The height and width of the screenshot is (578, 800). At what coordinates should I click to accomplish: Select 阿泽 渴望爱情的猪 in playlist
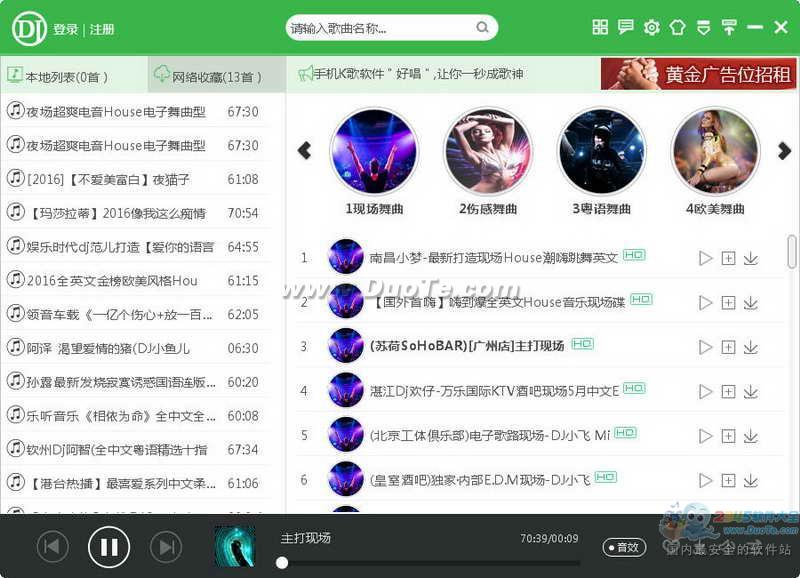click(136, 348)
